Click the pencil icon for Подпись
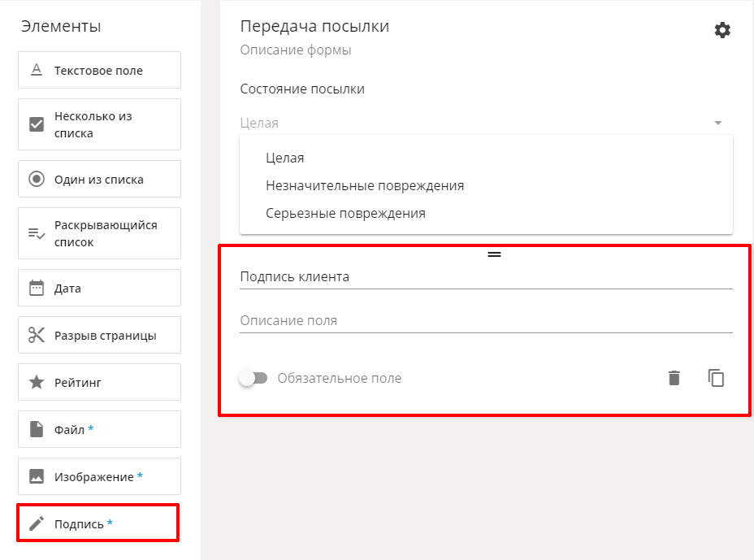 (x=37, y=523)
